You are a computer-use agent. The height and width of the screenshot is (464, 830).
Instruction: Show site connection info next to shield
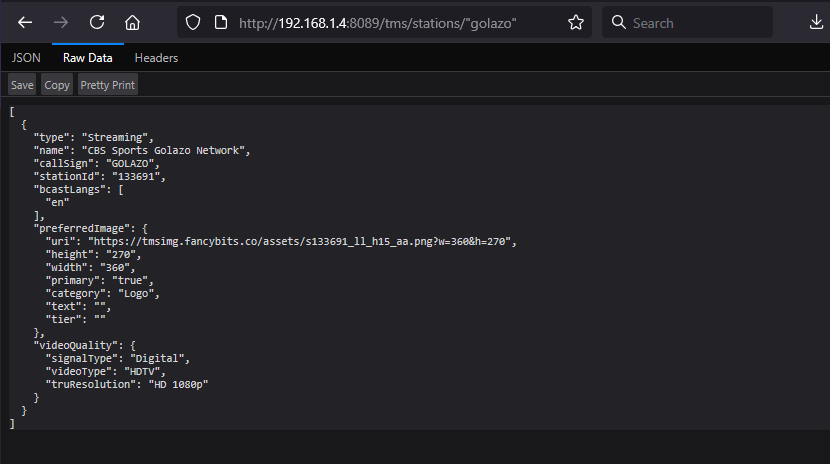(x=219, y=22)
